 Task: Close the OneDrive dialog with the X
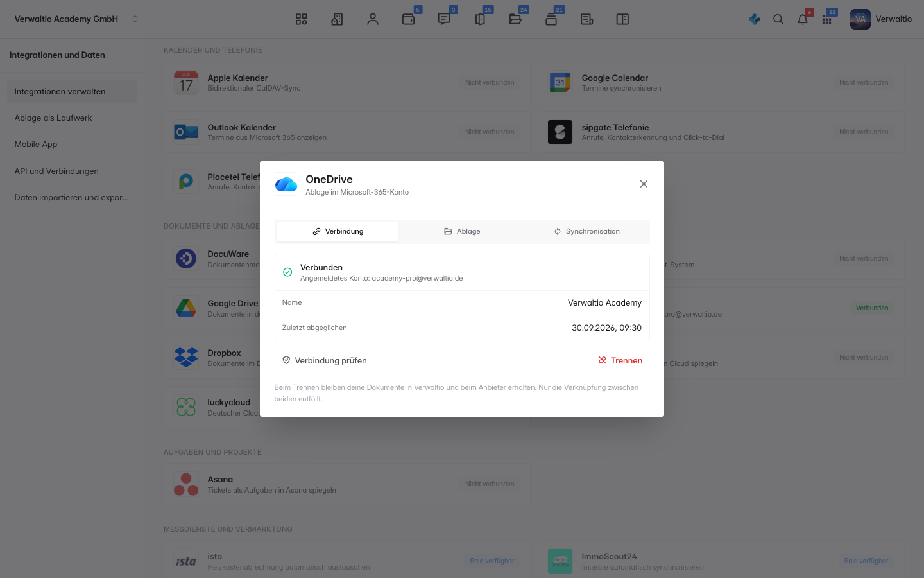click(644, 184)
